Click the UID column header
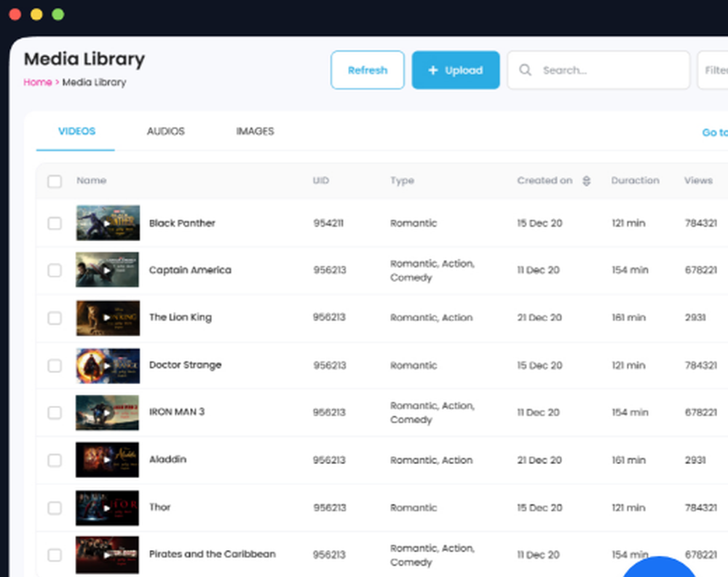728x577 pixels. (x=321, y=180)
